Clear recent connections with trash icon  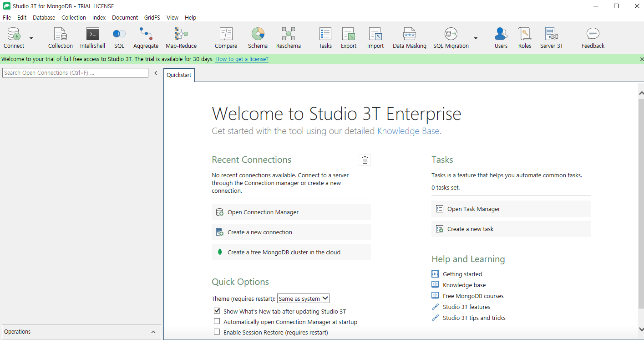(365, 160)
